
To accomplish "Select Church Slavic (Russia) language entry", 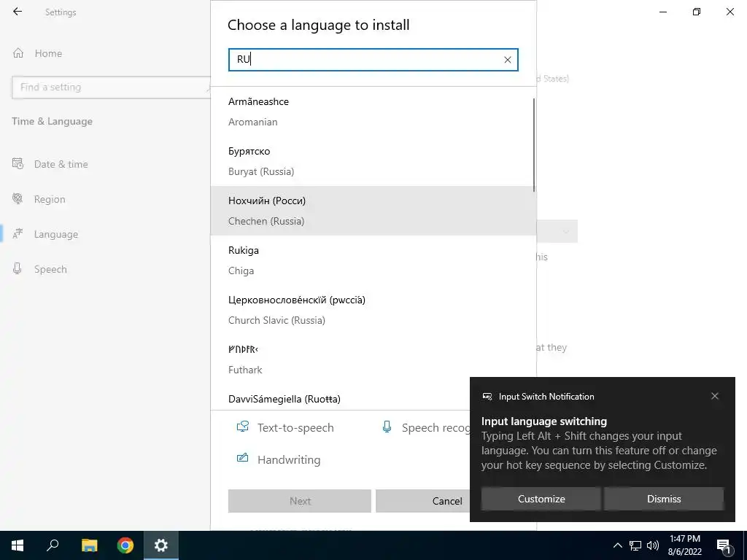I will point(373,310).
